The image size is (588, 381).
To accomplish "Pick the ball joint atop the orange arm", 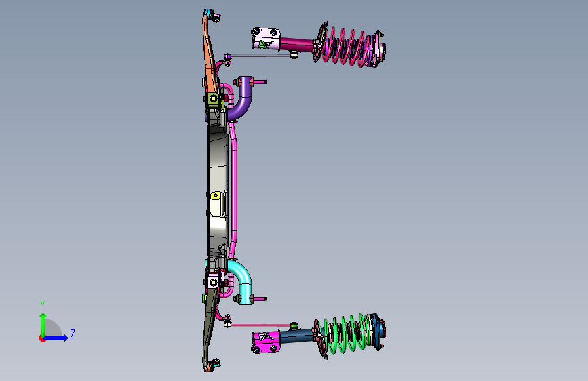I will click(x=213, y=15).
